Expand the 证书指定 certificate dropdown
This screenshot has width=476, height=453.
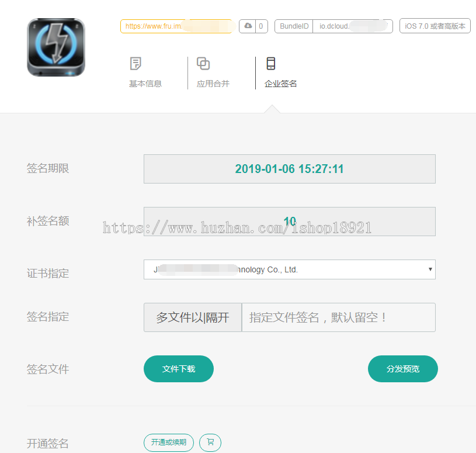click(290, 269)
